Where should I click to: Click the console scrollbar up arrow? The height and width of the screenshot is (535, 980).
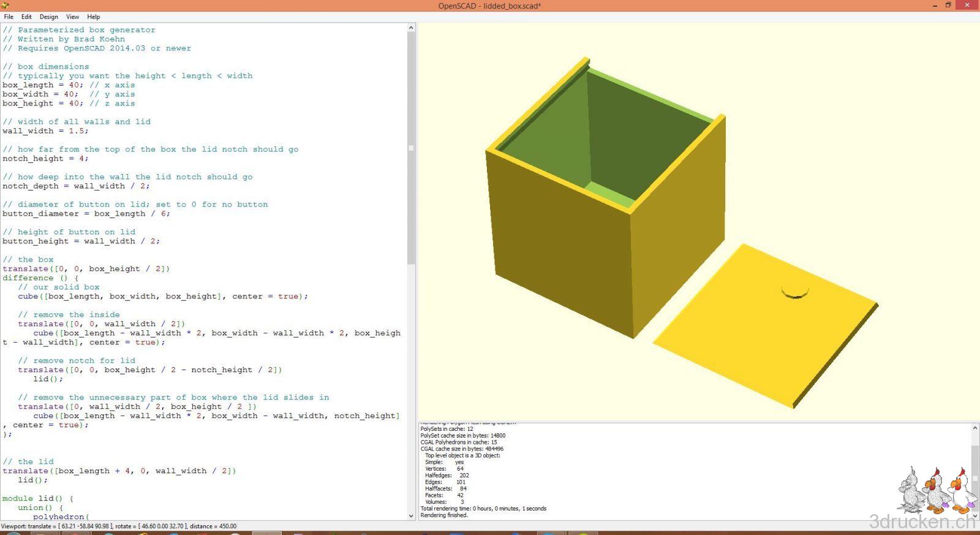975,428
